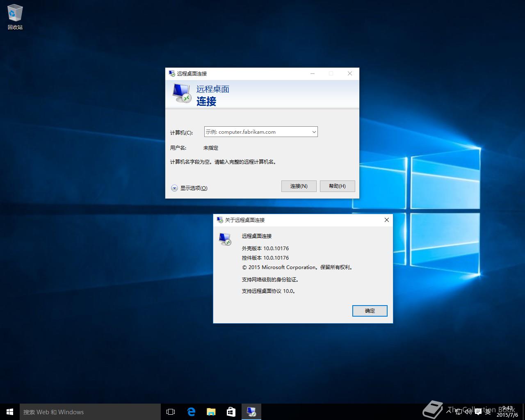Screen dimensions: 525x420
Task: Click the Microsoft Corporation copyright line
Action: point(297,267)
